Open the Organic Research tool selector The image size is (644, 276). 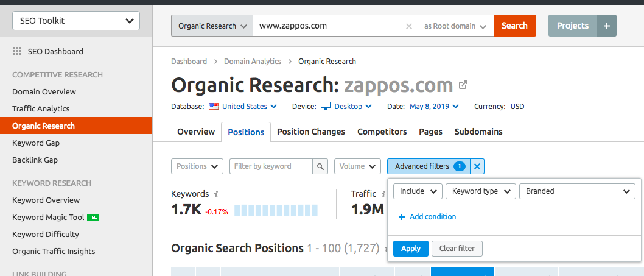pos(212,26)
